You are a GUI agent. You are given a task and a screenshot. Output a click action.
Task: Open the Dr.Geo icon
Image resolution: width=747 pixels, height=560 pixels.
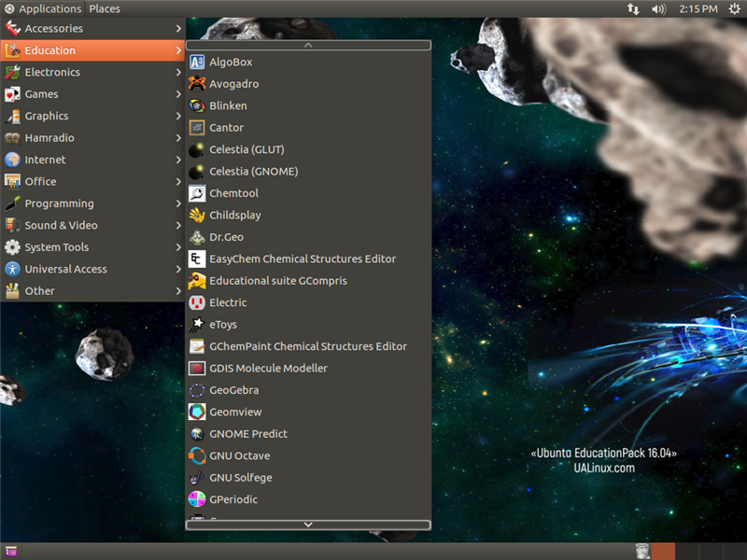197,237
